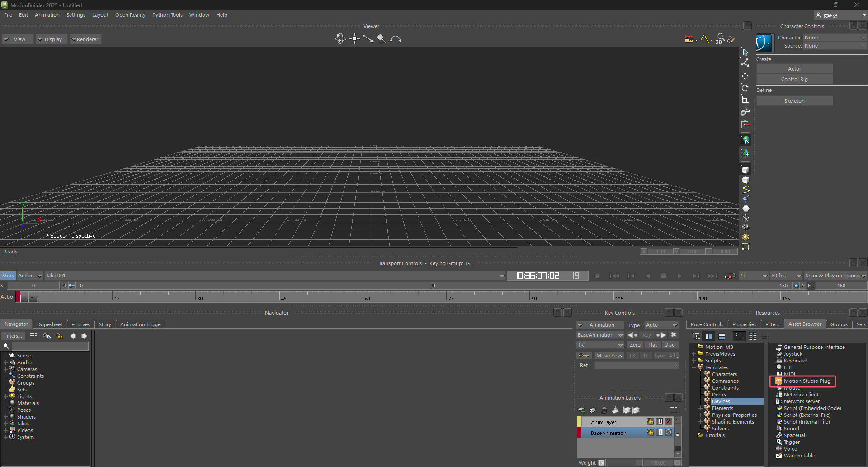Switch to the FCurves tab
Screen dimensions: 868x467
[80, 324]
